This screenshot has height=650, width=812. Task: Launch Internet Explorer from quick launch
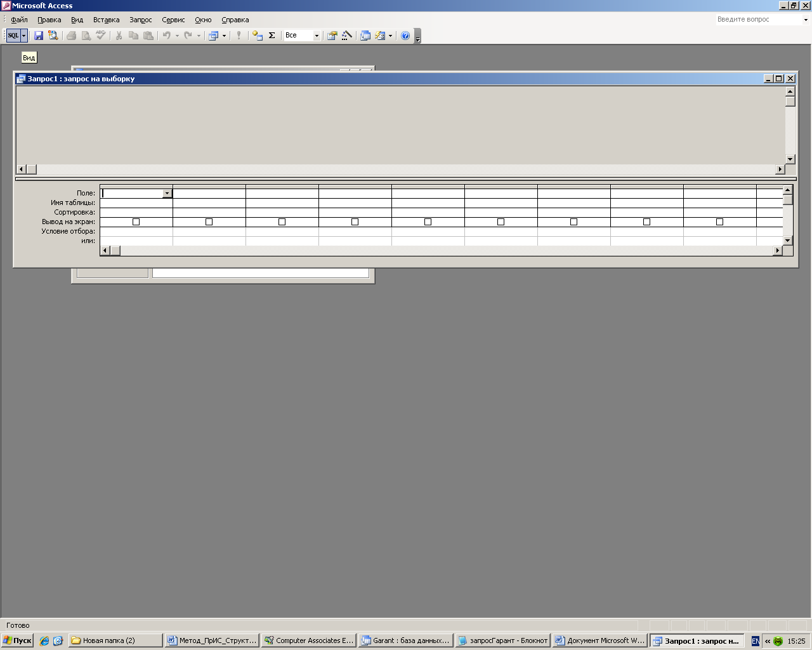pyautogui.click(x=44, y=641)
